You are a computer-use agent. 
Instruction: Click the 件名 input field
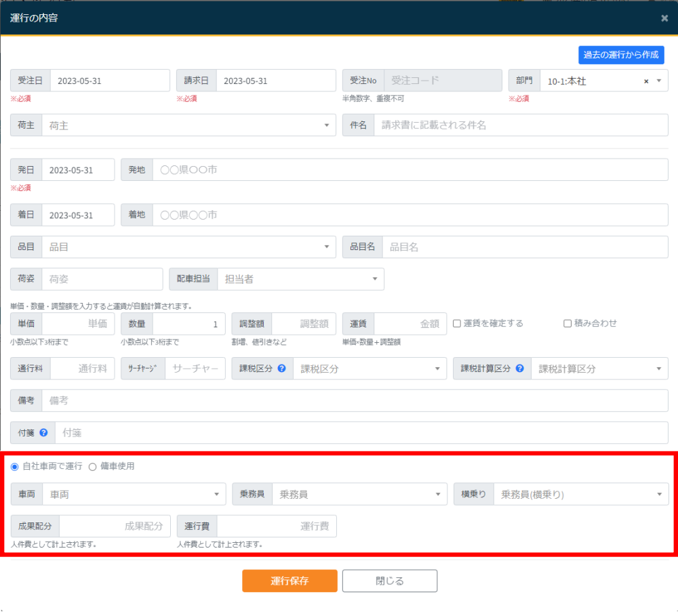click(x=520, y=125)
